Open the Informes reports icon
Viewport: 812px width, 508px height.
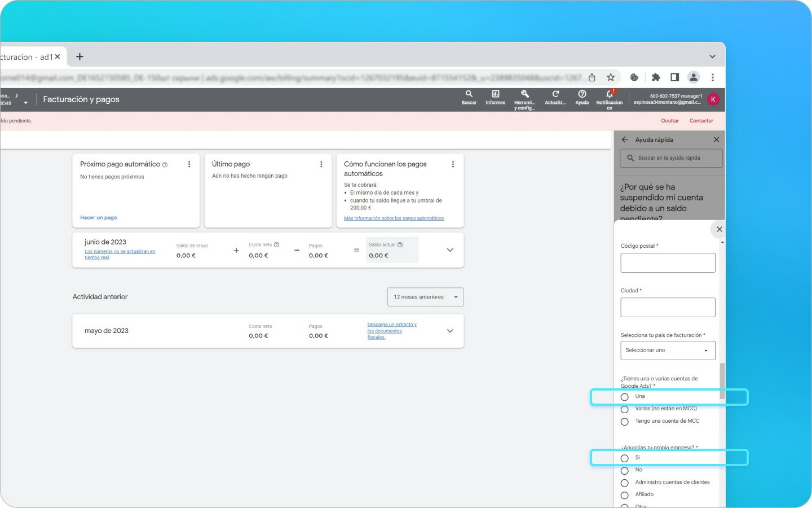(495, 98)
